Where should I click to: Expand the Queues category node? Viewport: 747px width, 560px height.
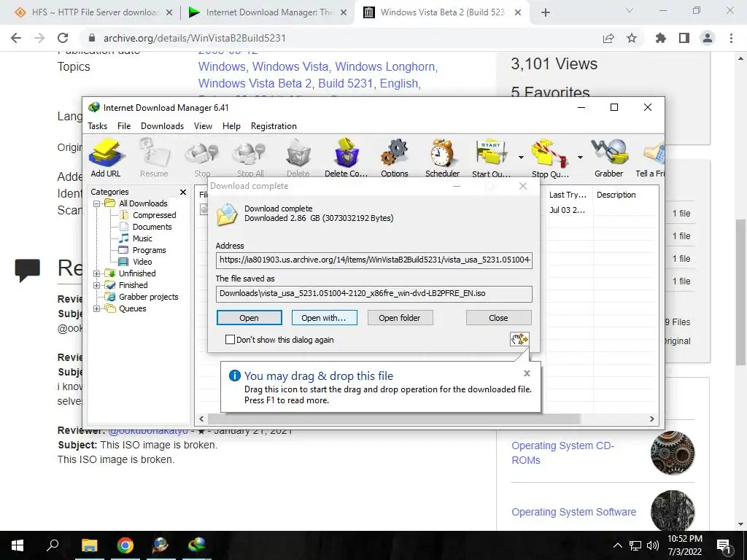click(x=97, y=308)
